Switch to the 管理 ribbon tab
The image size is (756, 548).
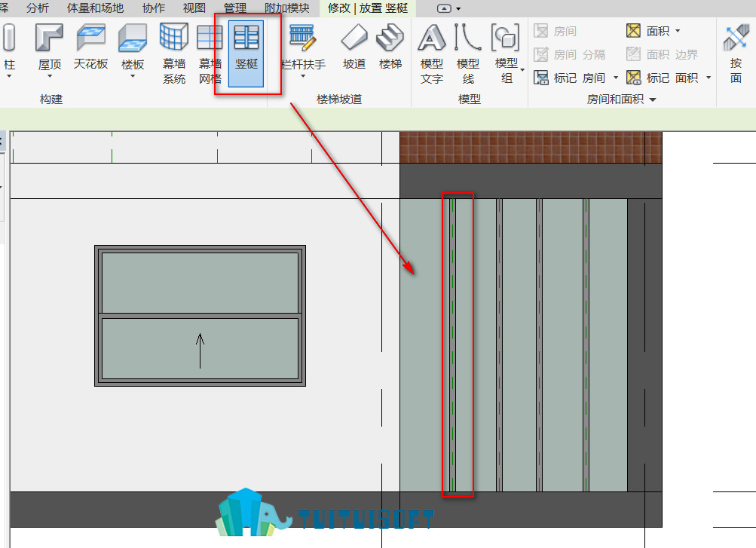[x=235, y=8]
